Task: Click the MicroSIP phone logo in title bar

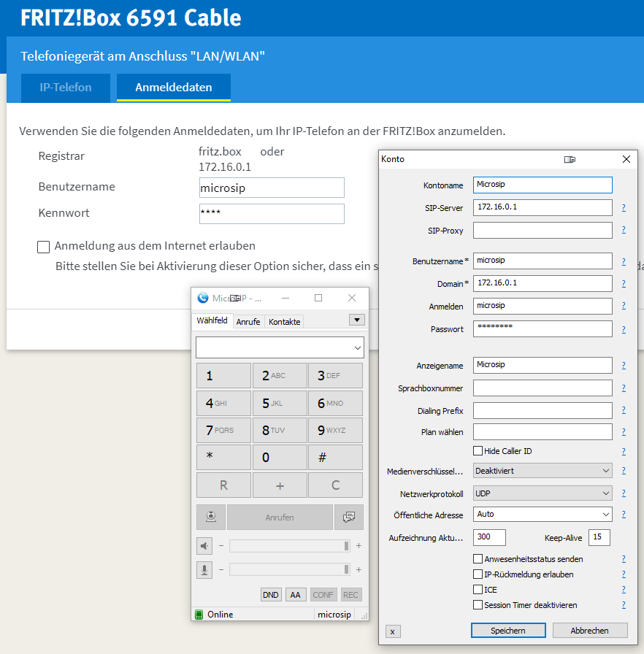Action: tap(203, 298)
